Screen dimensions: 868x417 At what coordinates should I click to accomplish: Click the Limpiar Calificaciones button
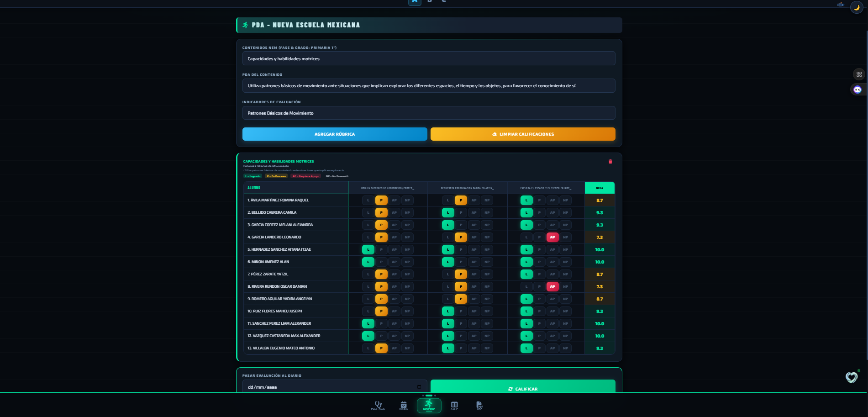pyautogui.click(x=523, y=134)
